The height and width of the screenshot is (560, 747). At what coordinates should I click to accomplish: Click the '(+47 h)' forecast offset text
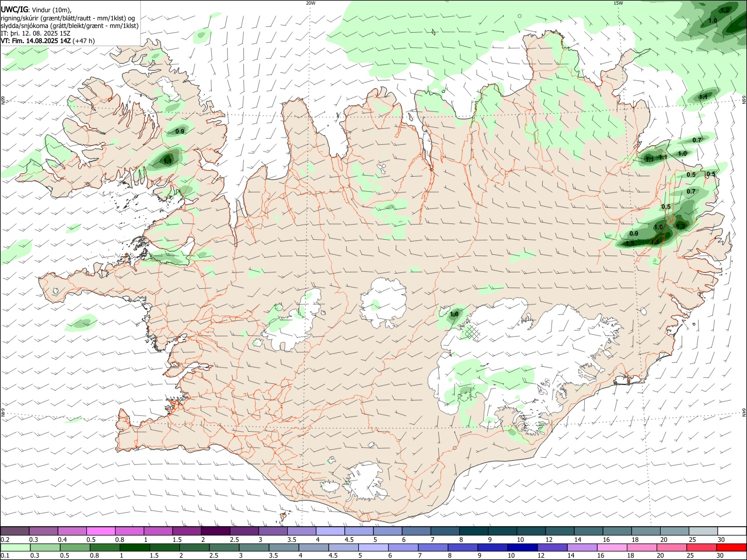pyautogui.click(x=84, y=41)
